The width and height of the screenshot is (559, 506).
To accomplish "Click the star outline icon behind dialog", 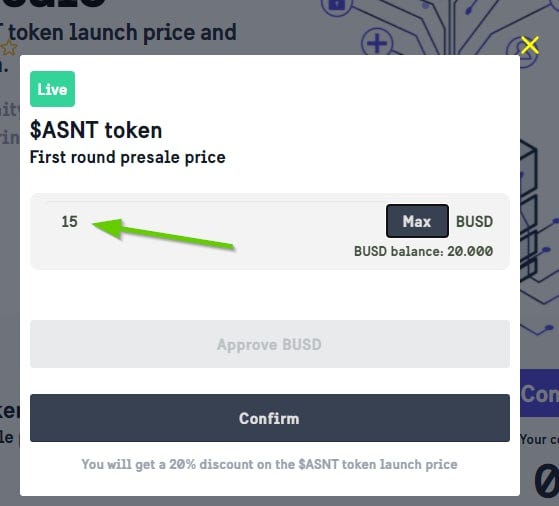I will pos(9,47).
